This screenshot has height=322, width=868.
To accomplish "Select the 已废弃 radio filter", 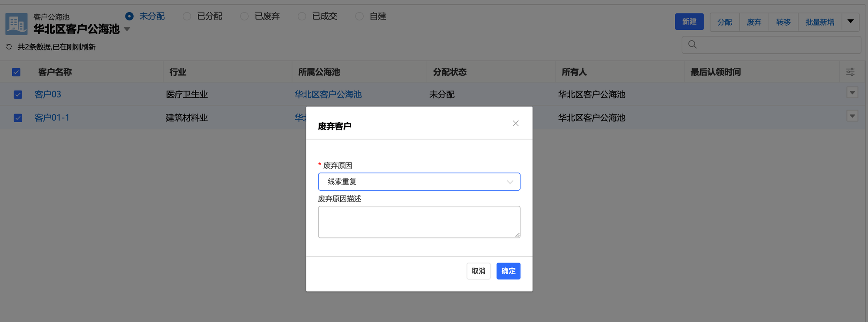I will tap(244, 16).
